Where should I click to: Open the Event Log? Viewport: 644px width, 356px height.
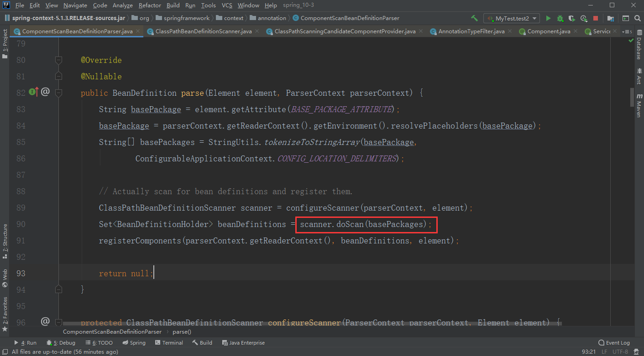(614, 343)
